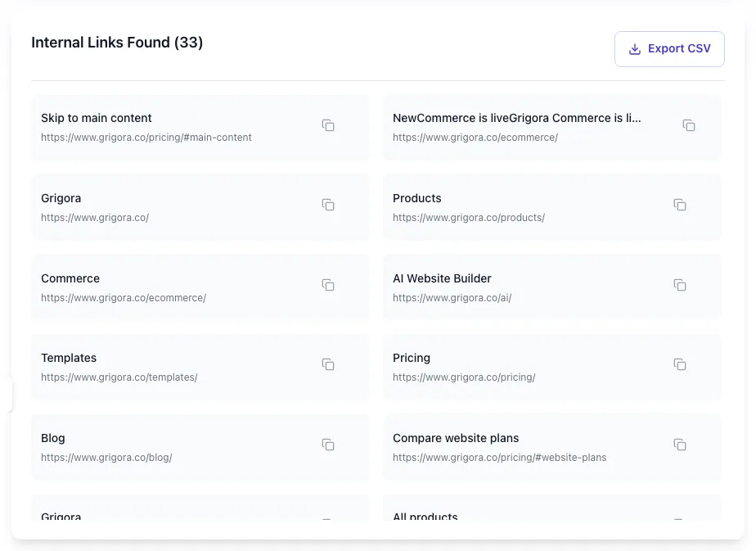Screen dimensions: 756x551
Task: Click the download icon in Export CSV
Action: coord(635,49)
